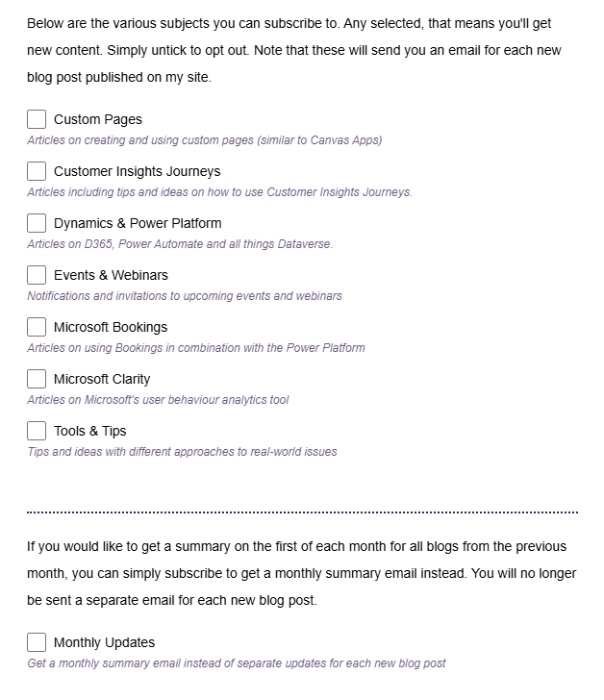The image size is (604, 700).
Task: Check the Dynamics & Power Platform box
Action: [x=37, y=223]
